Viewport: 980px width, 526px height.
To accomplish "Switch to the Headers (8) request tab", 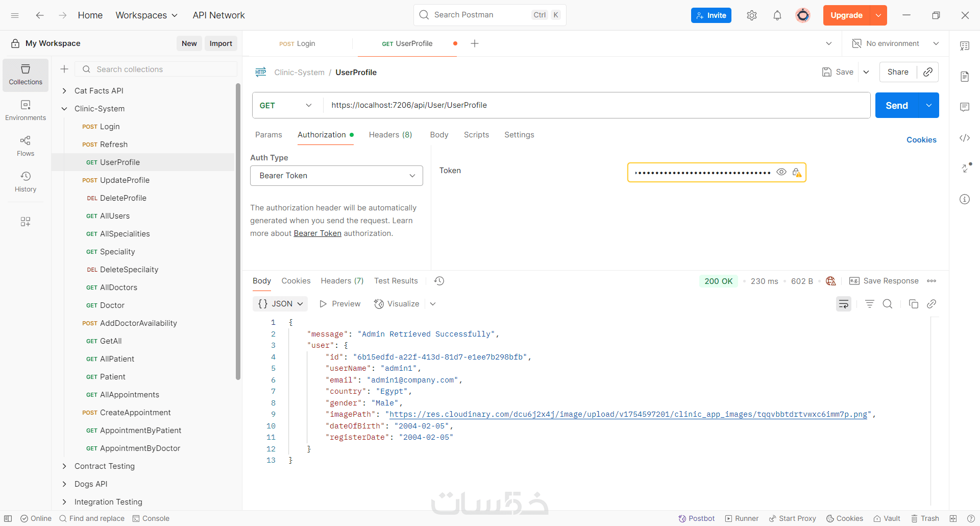I will (x=390, y=135).
